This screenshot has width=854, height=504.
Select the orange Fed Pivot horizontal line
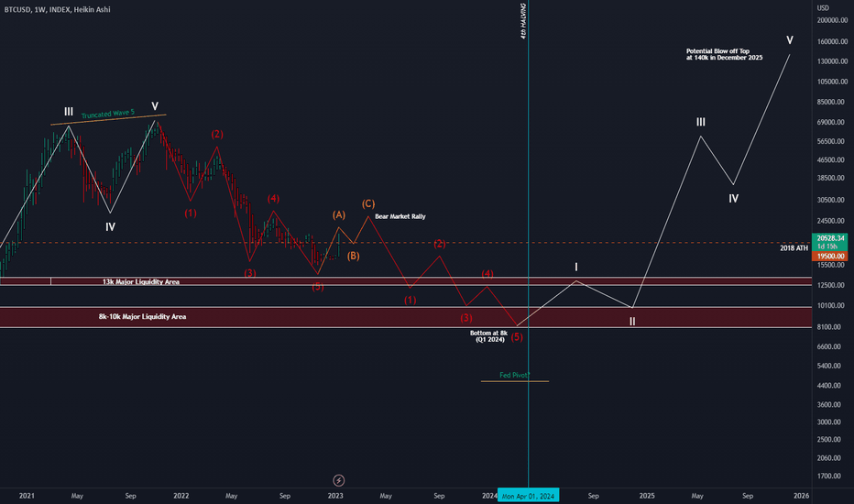[x=515, y=381]
